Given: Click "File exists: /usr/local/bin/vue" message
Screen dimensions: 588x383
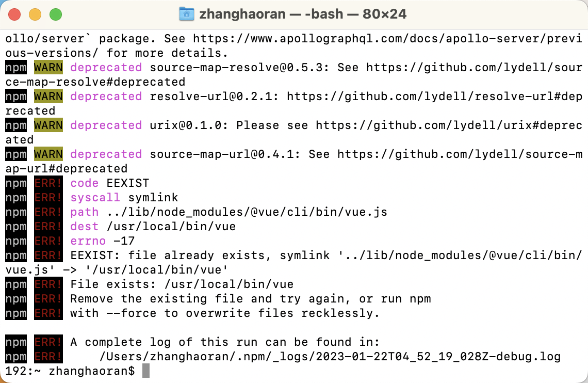Looking at the screenshot, I should pos(182,284).
